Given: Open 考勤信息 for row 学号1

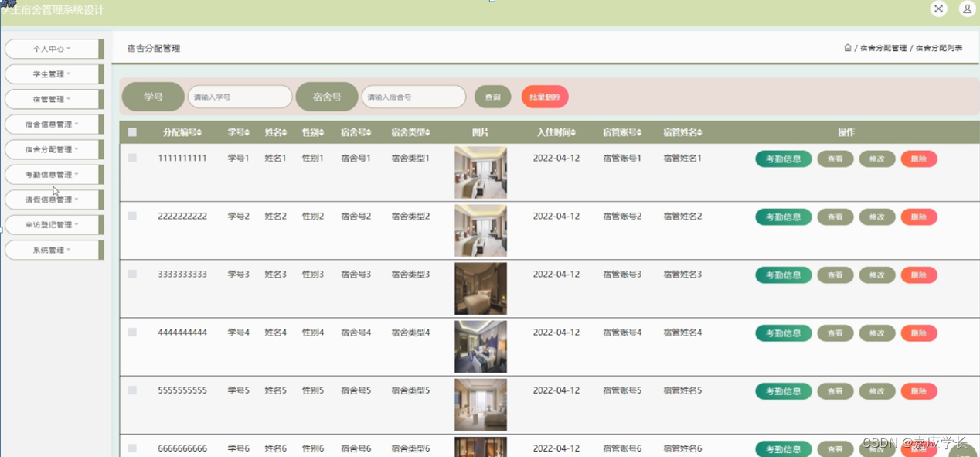Looking at the screenshot, I should 783,159.
